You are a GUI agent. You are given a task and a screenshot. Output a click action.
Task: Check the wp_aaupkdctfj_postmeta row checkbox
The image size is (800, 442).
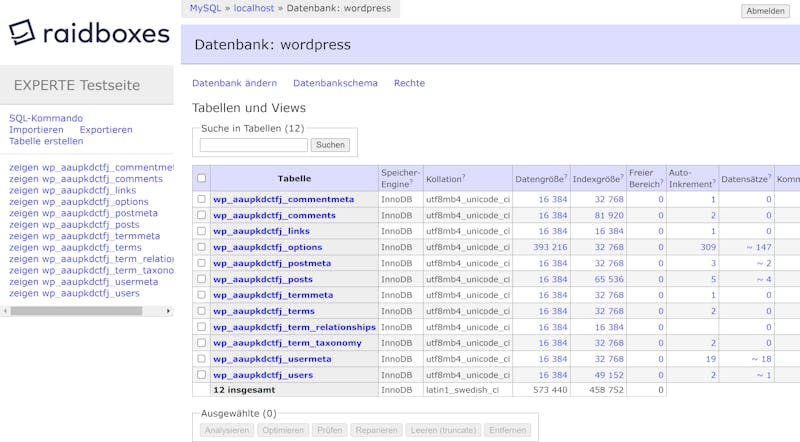(202, 263)
